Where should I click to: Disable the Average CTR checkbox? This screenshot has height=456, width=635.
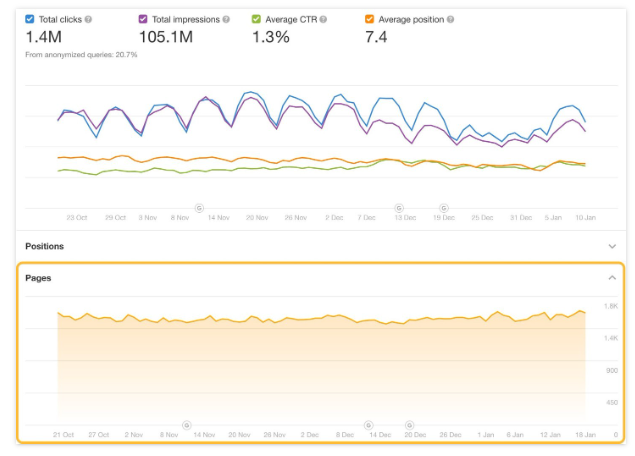tap(257, 19)
